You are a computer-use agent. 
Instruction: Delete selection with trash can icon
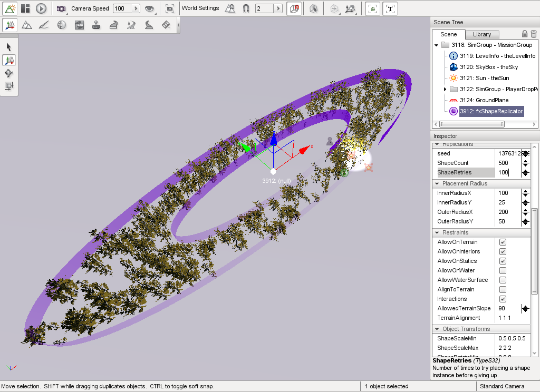pyautogui.click(x=533, y=34)
